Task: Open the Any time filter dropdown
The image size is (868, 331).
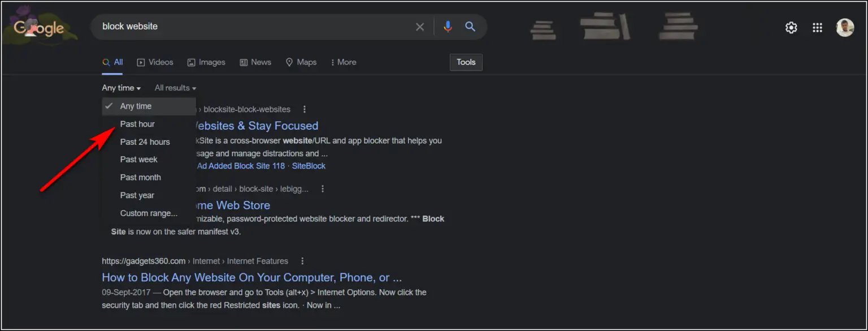Action: [x=120, y=88]
